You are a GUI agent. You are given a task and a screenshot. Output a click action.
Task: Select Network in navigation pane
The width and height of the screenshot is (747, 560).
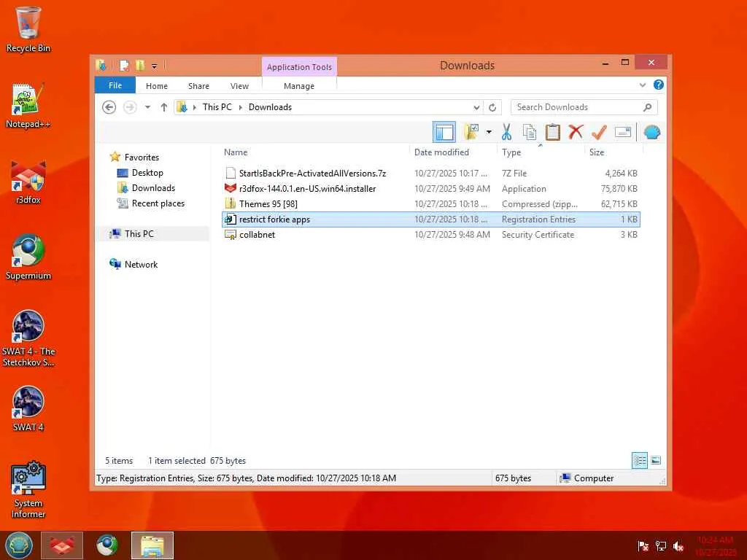click(141, 264)
